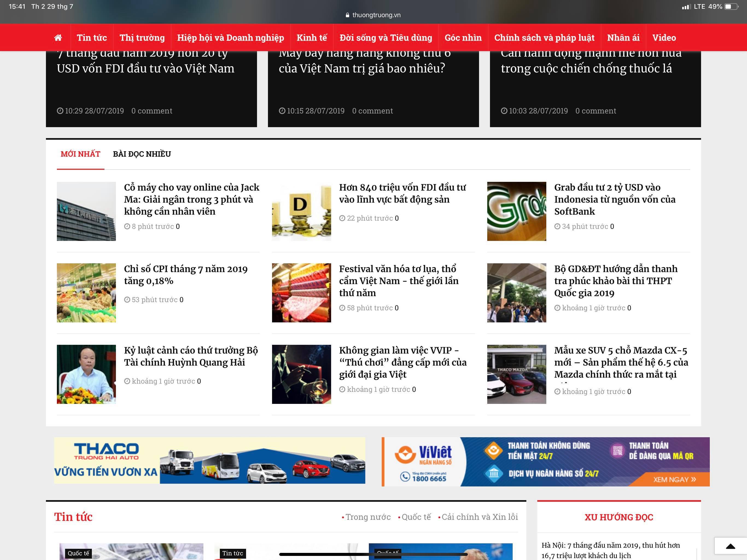Image resolution: width=747 pixels, height=560 pixels.
Task: Click the ViViet 'XEM NGAY' banner
Action: [674, 479]
